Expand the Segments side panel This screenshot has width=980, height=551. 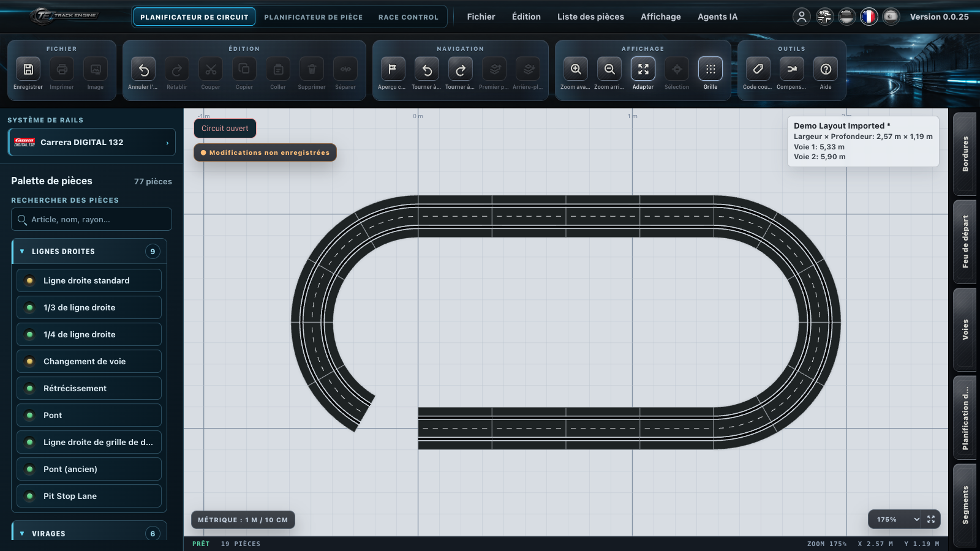pos(965,505)
